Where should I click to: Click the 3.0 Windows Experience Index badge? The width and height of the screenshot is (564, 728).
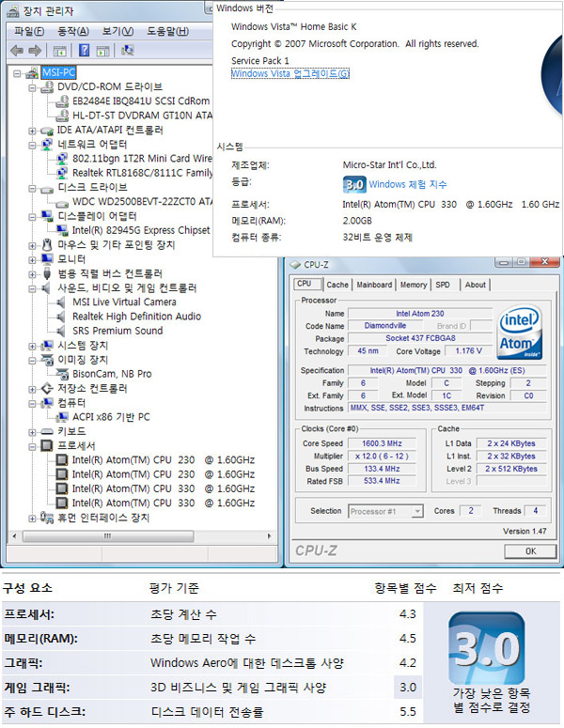coord(354,185)
